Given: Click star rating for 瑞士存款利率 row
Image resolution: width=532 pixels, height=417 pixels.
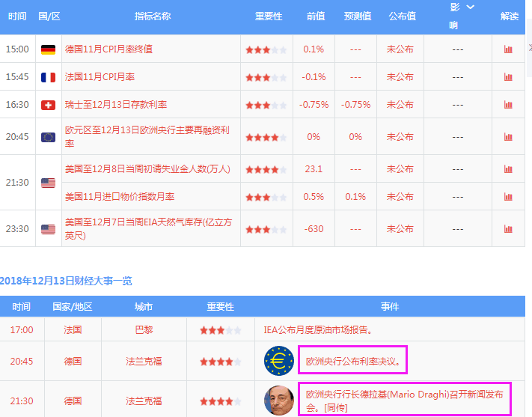Looking at the screenshot, I should pos(266,106).
